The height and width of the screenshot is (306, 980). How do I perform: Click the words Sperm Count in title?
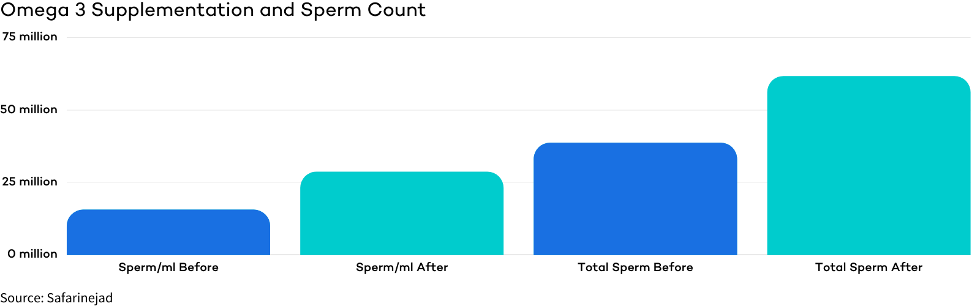tap(363, 10)
